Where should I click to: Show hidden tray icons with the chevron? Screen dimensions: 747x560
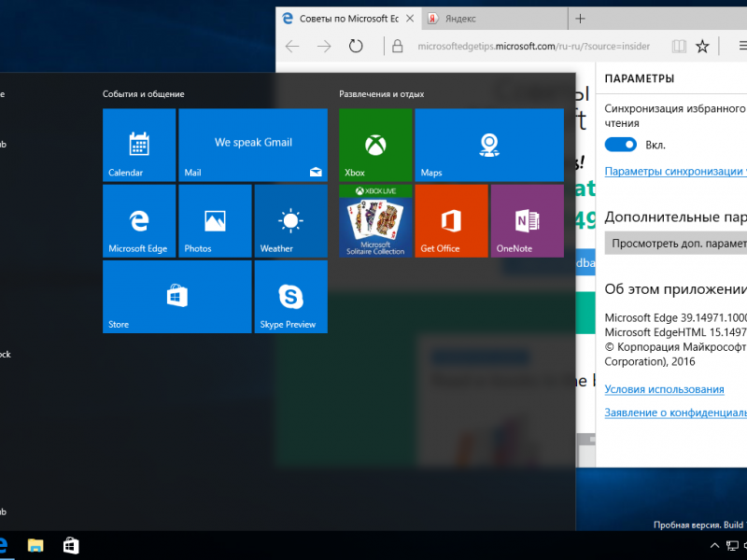click(714, 546)
